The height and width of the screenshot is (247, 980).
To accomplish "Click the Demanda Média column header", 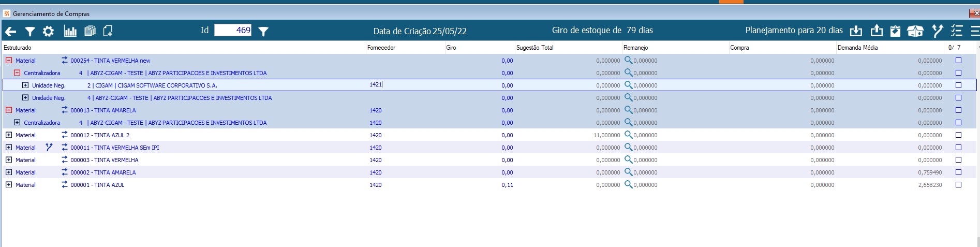I will 889,48.
